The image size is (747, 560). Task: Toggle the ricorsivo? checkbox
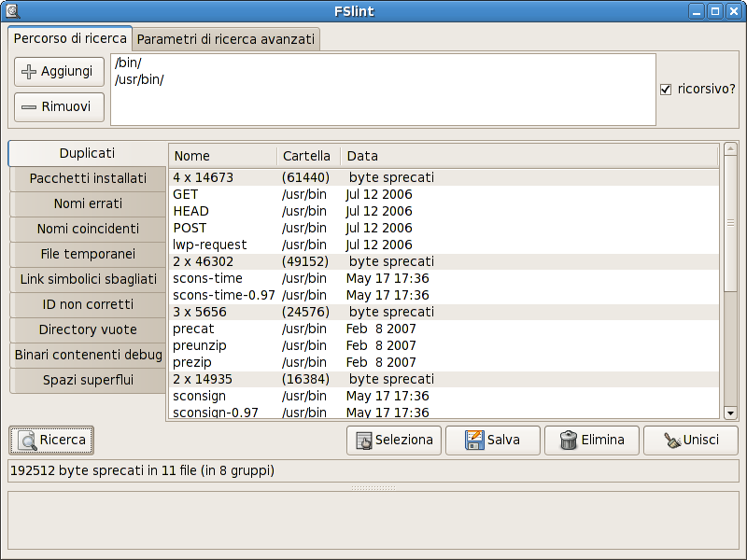pyautogui.click(x=666, y=89)
